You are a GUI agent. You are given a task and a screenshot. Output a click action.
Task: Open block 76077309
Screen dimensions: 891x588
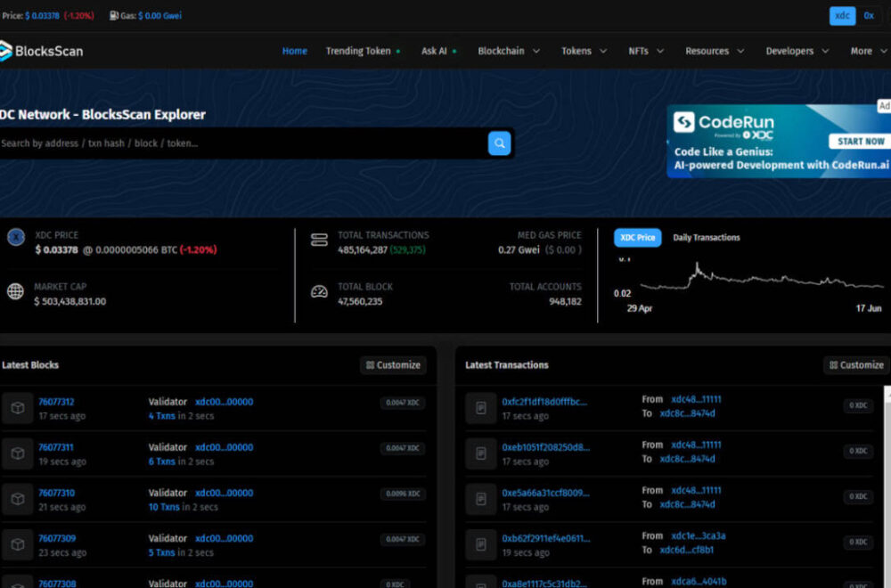tap(57, 538)
